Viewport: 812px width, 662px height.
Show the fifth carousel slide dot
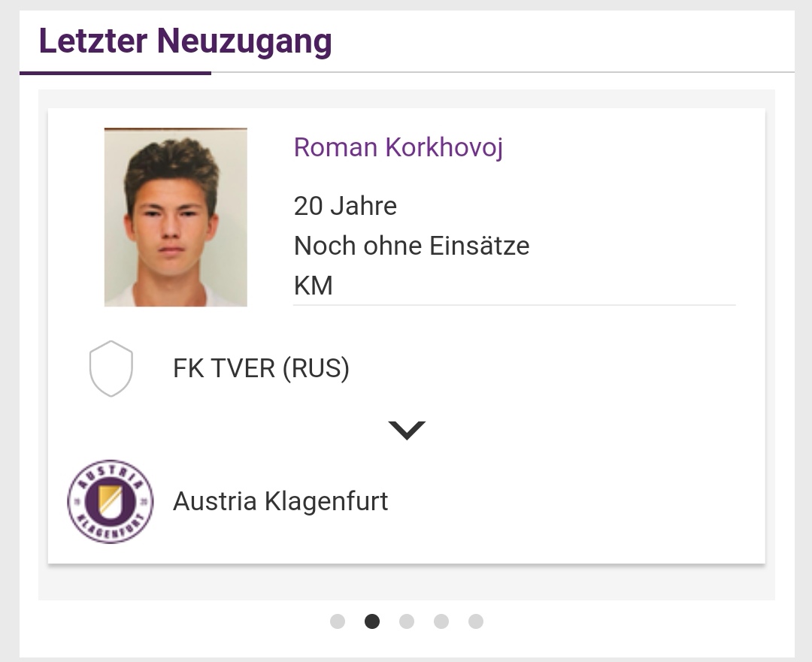(476, 621)
